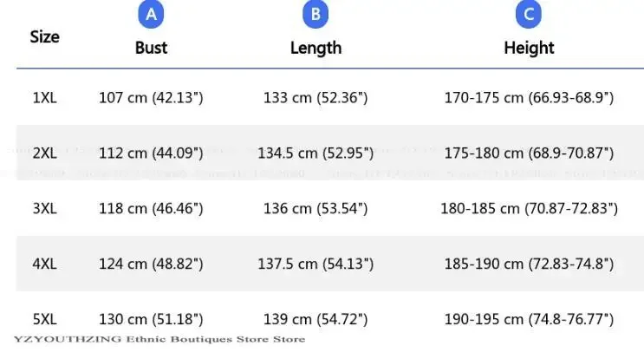Click the 139 cm length value
Image resolution: width=644 pixels, height=359 pixels.
click(x=315, y=319)
